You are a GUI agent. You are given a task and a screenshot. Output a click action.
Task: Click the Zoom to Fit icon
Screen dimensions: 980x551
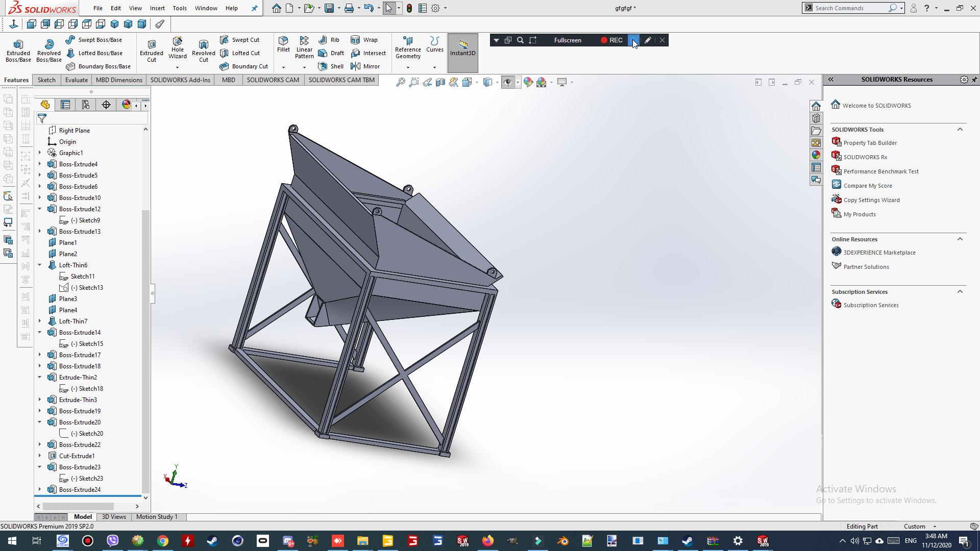click(401, 82)
